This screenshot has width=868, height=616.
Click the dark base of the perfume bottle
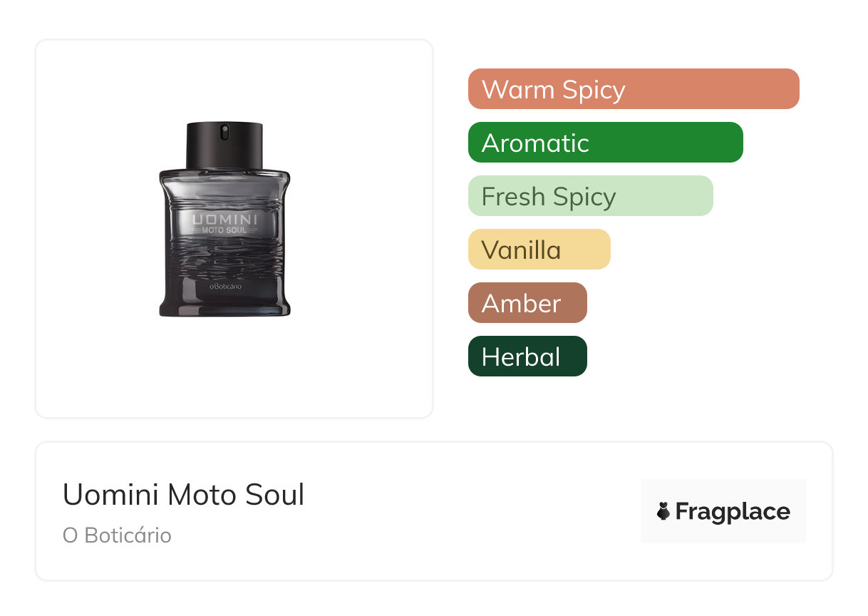[224, 305]
